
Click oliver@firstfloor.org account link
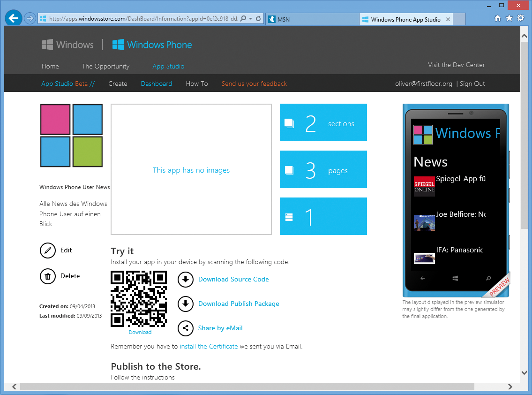coord(423,84)
